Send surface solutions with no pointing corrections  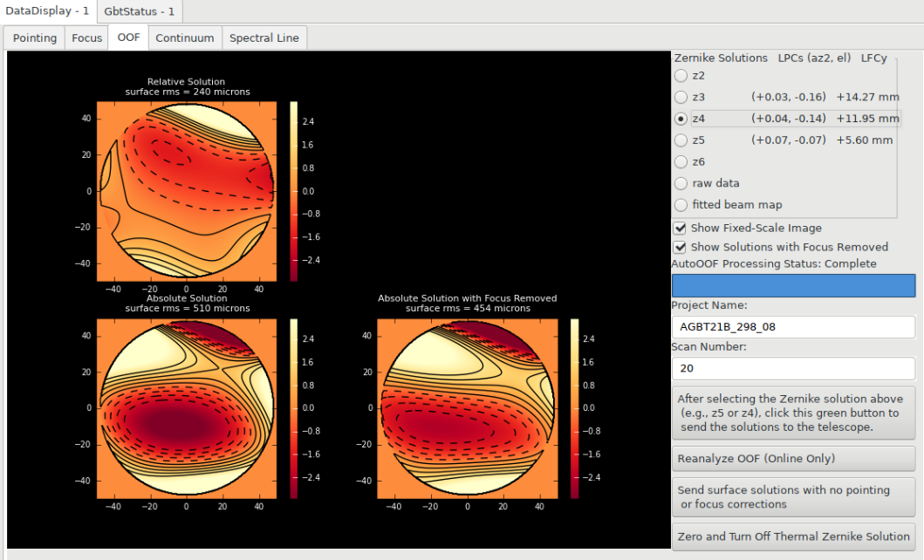pyautogui.click(x=793, y=497)
